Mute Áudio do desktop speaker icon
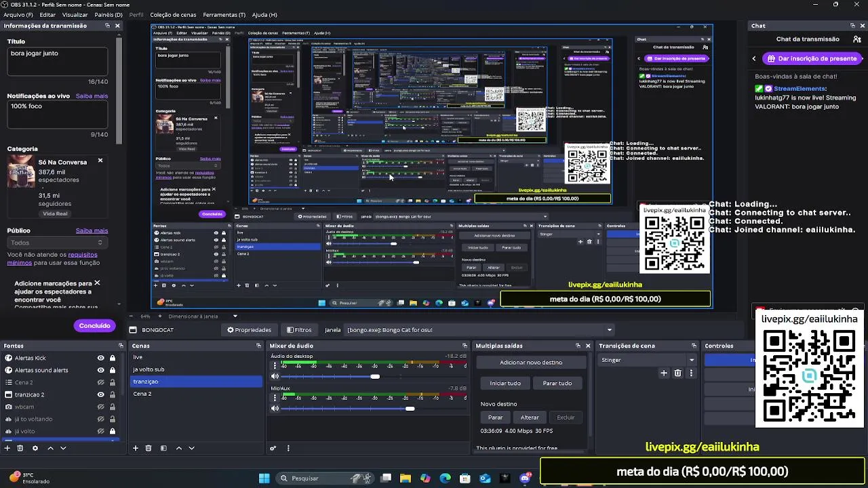Image resolution: width=868 pixels, height=488 pixels. click(x=275, y=376)
